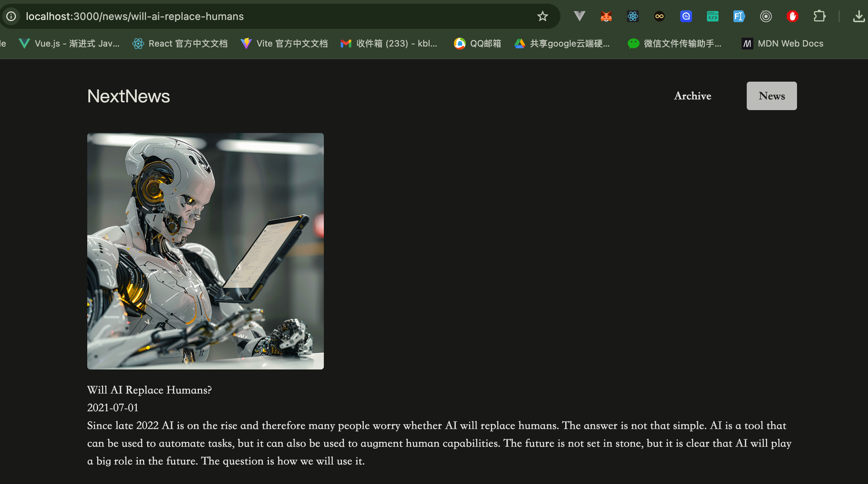Image resolution: width=868 pixels, height=484 pixels.
Task: Open the Vite 官方中文文档 bookmark
Action: pyautogui.click(x=284, y=44)
